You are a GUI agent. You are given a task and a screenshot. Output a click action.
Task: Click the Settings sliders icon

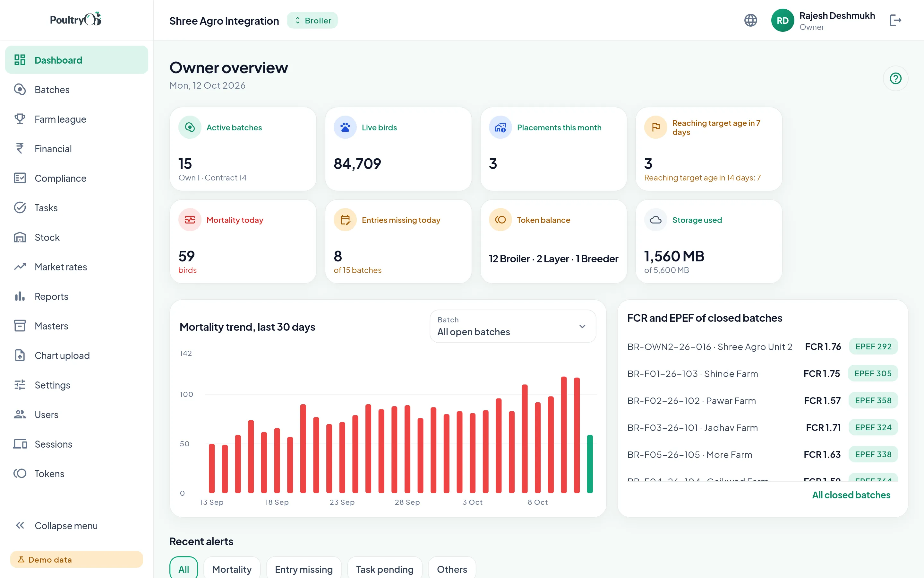[x=20, y=385]
